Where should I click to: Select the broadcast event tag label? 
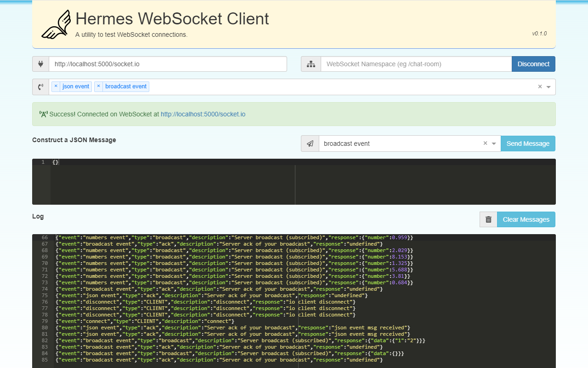click(126, 86)
